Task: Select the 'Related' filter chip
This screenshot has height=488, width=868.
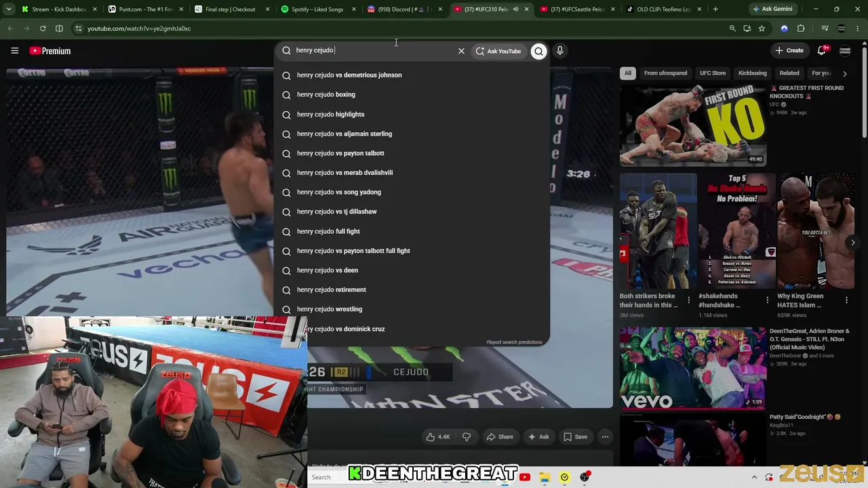Action: point(789,73)
